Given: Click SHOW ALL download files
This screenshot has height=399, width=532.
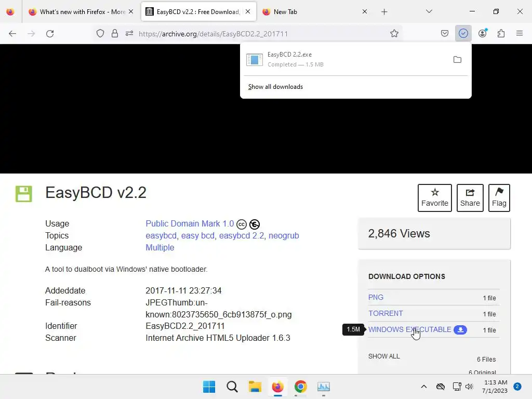Looking at the screenshot, I should [384, 356].
